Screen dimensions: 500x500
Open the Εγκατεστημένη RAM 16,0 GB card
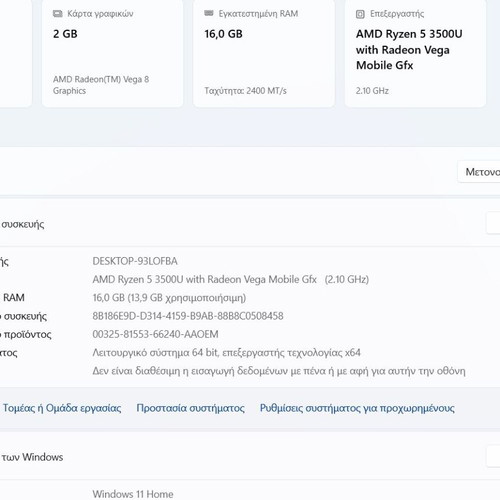coord(264,53)
